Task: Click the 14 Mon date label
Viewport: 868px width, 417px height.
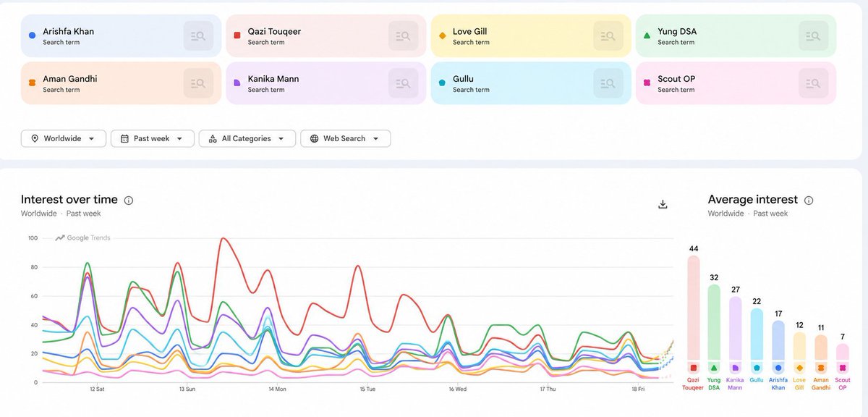Action: pos(277,389)
